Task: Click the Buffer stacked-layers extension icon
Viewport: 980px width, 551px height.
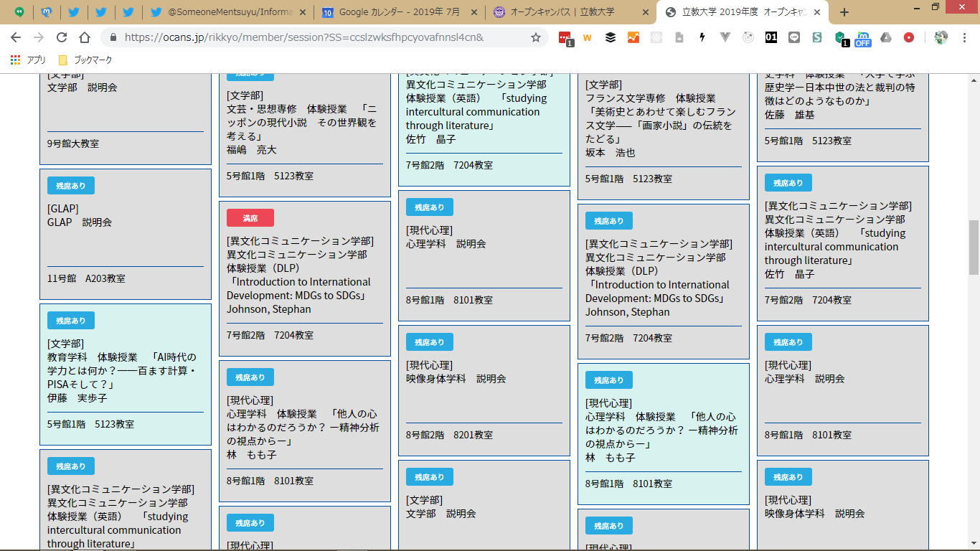Action: 610,37
